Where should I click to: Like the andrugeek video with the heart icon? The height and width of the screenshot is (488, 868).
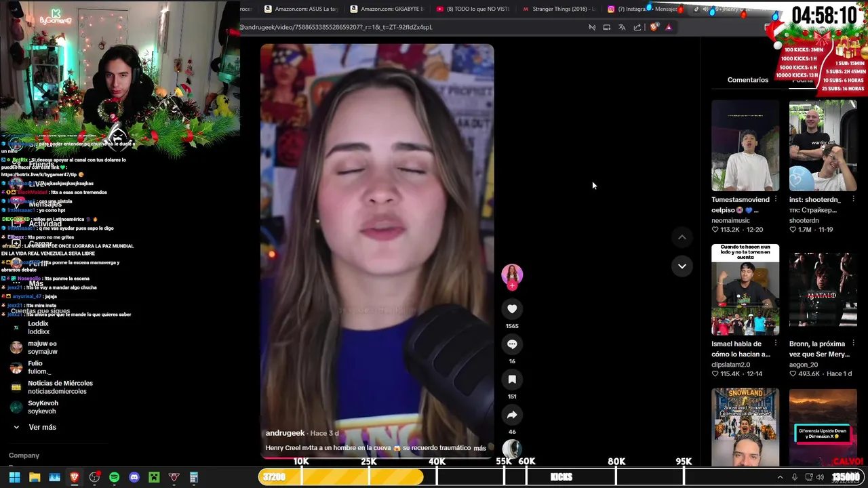[512, 309]
